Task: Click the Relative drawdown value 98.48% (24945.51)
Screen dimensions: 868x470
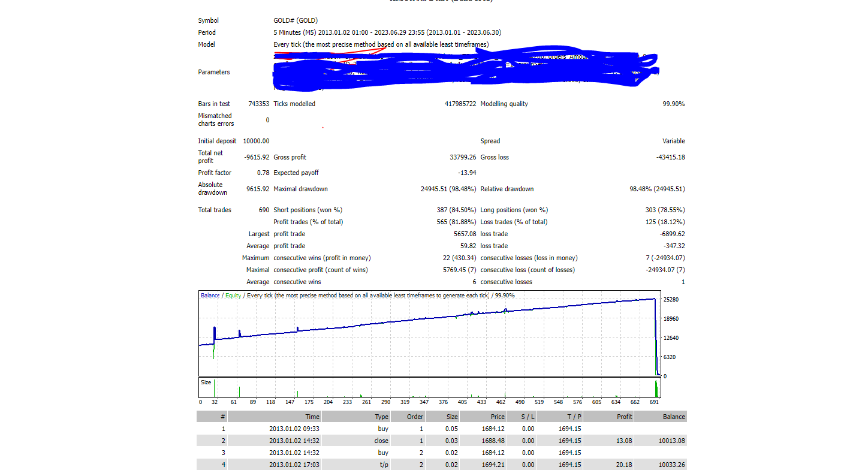Action: pos(657,189)
